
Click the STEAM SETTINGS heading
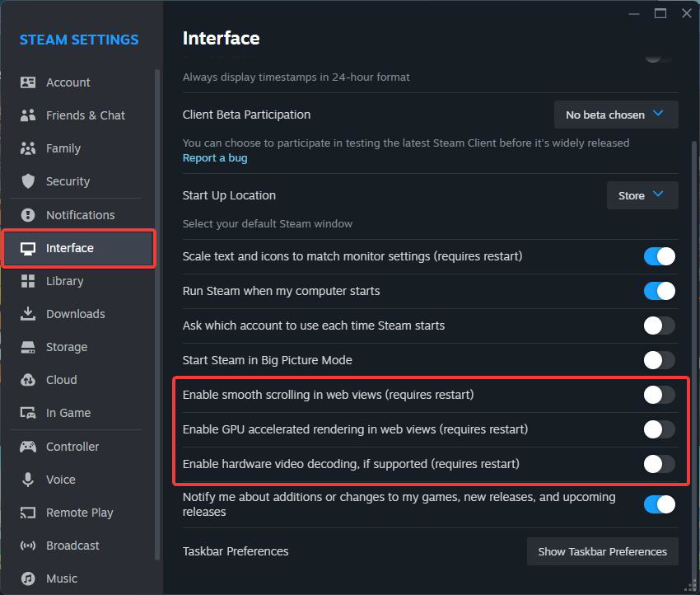79,40
